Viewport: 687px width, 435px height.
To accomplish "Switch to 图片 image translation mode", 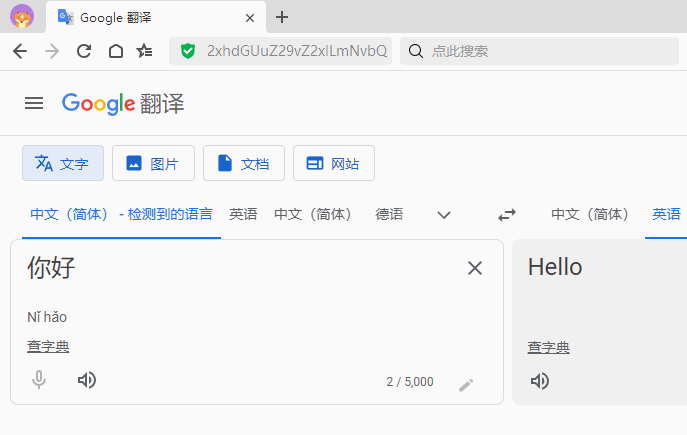I will click(153, 163).
